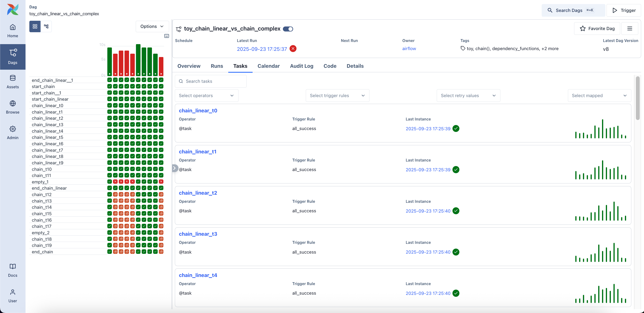Open the Home page icon
Screen dimensions: 644x313
click(x=12, y=27)
